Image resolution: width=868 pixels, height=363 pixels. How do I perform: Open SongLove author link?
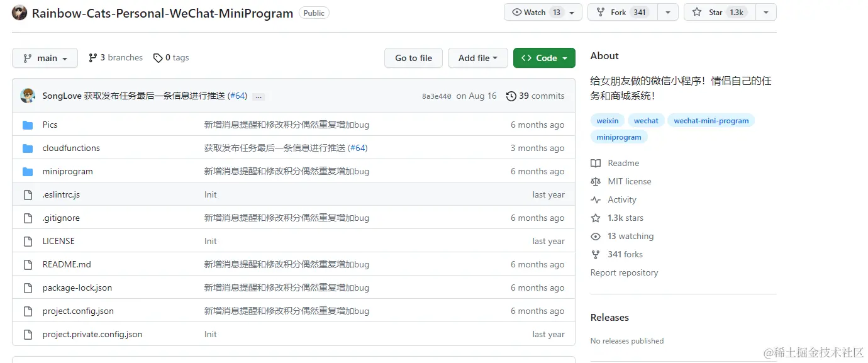point(62,96)
